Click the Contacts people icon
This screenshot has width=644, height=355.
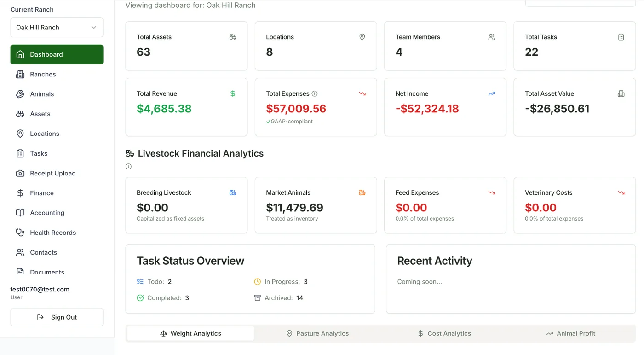point(20,252)
